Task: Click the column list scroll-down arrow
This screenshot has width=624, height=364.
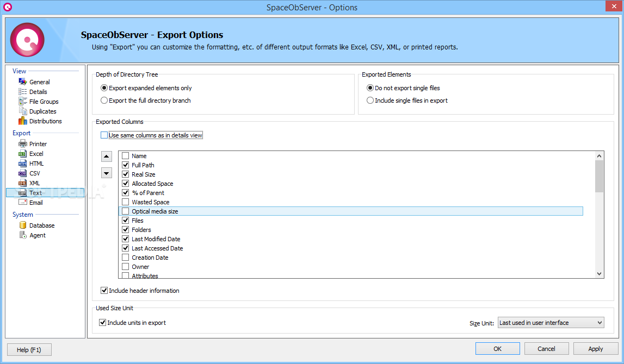Action: 600,274
